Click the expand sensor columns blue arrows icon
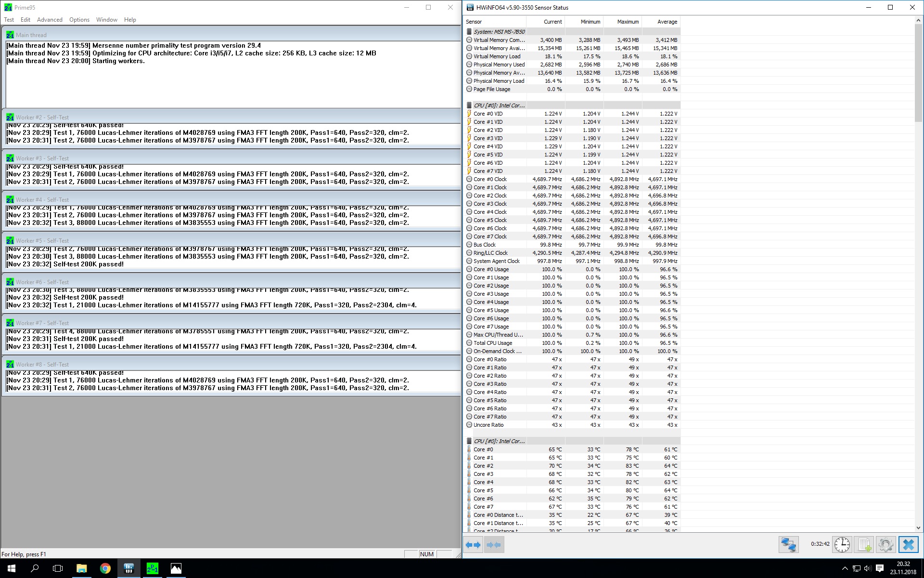Screen dimensions: 924x578 tap(474, 545)
